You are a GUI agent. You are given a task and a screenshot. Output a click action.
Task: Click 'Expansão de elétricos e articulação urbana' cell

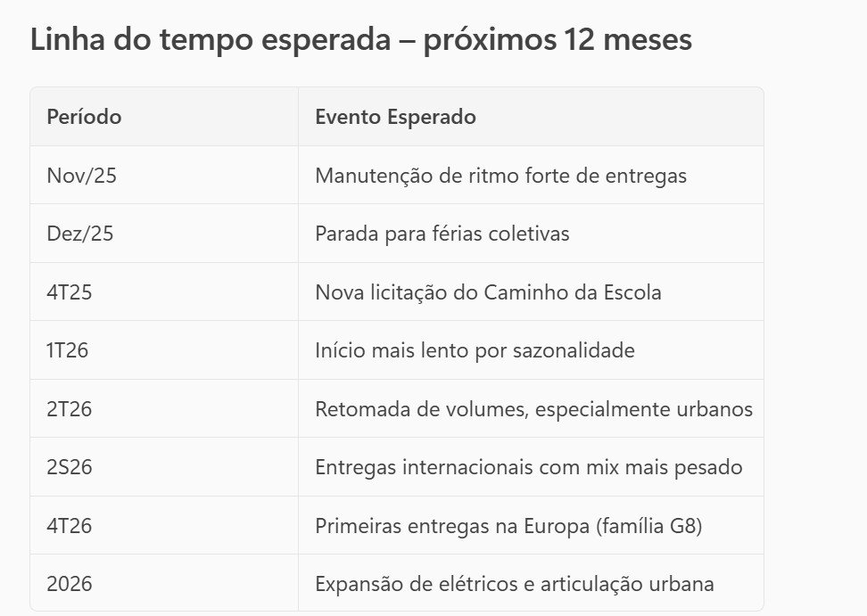point(514,584)
